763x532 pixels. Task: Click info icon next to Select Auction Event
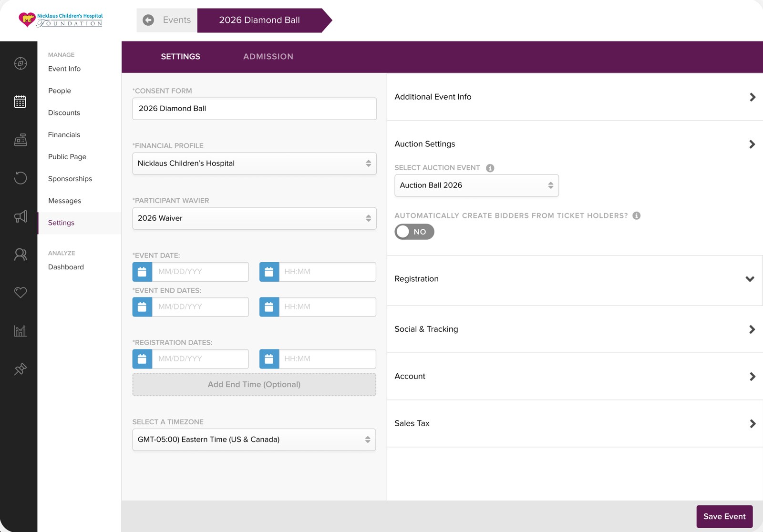[x=490, y=168]
